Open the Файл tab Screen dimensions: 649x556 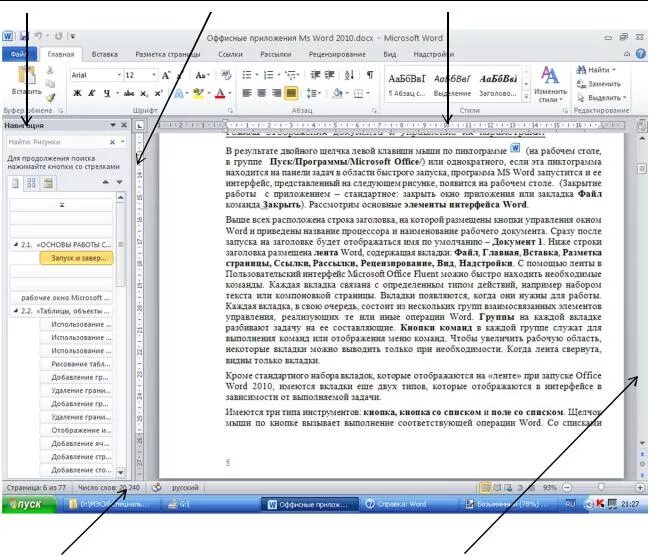click(x=19, y=54)
